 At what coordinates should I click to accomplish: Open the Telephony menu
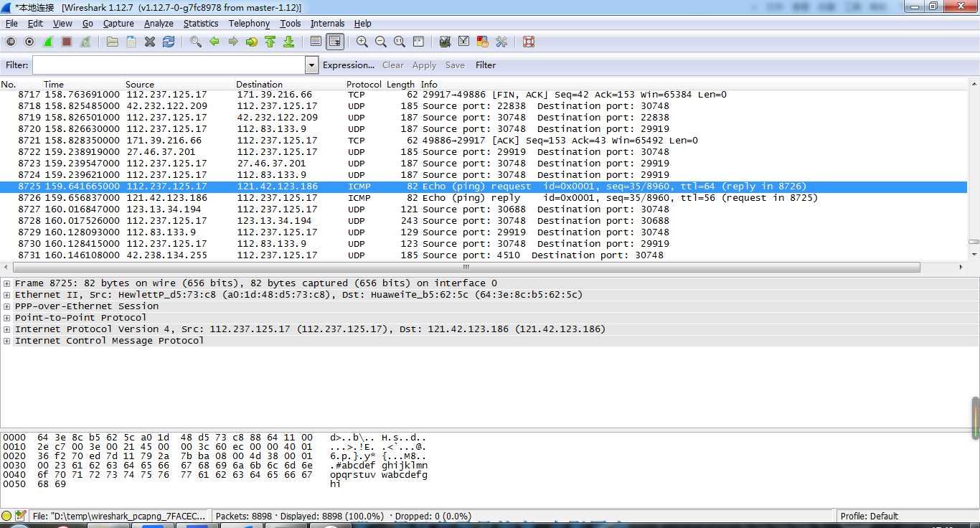click(249, 24)
